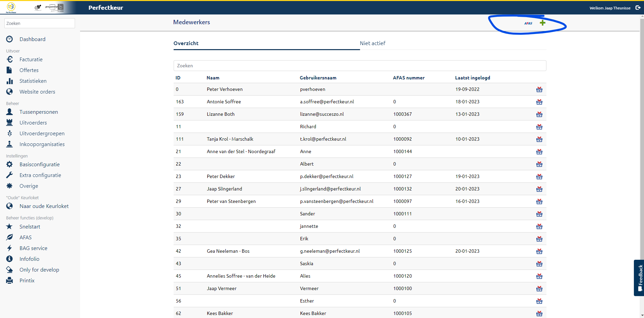This screenshot has height=318, width=644.
Task: Click the archive icon for Peter Dekker row
Action: 539,177
